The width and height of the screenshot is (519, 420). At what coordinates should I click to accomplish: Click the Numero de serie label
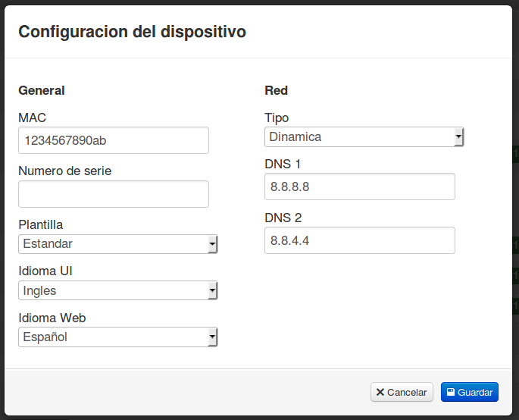pos(64,171)
